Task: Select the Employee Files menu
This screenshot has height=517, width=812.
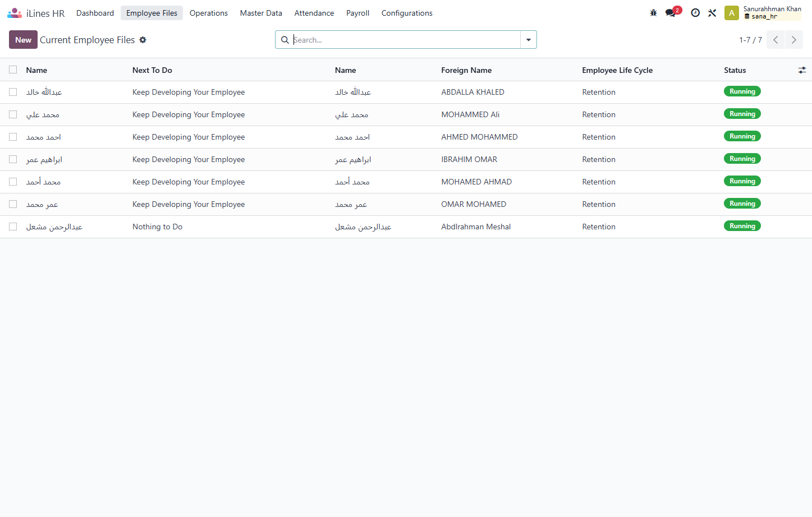Action: [x=152, y=13]
